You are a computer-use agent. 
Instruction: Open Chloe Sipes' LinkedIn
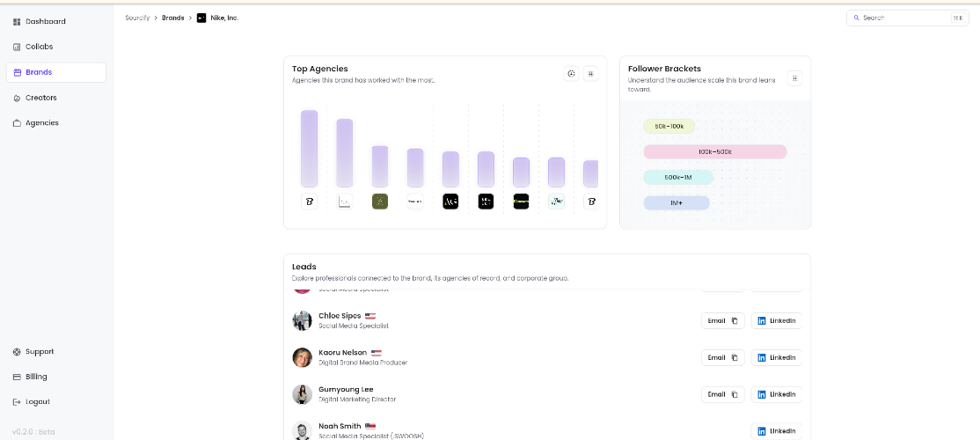(x=776, y=320)
